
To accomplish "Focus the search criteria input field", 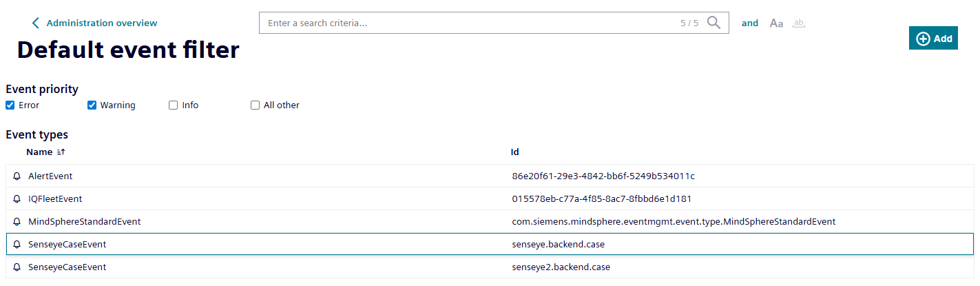I will point(468,23).
